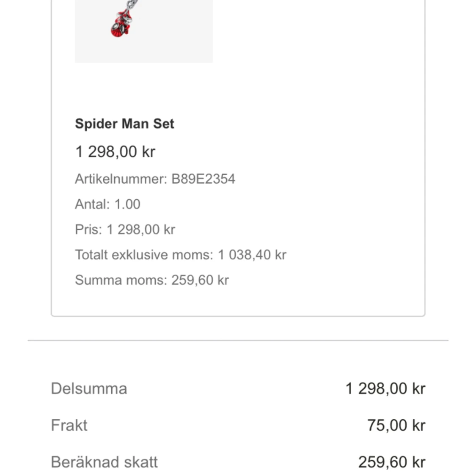
Task: Select the 1 038,40 kr amount excluding VAT
Action: click(252, 255)
